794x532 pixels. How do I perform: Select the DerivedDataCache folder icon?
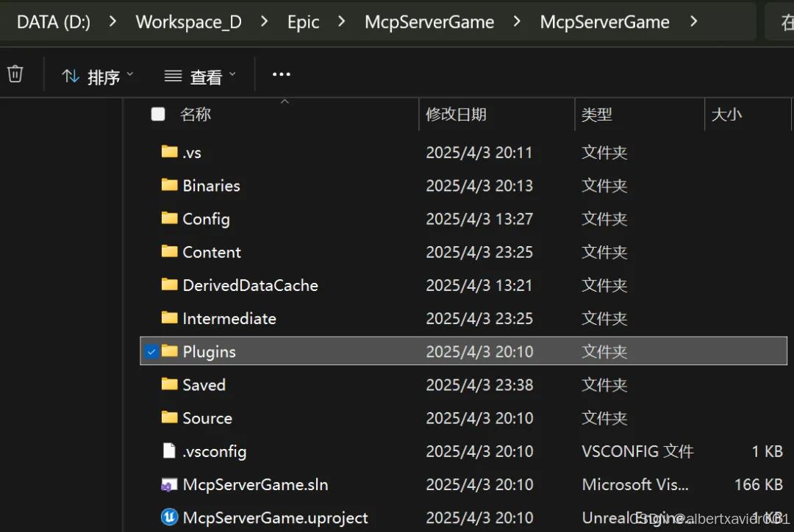[x=169, y=284]
